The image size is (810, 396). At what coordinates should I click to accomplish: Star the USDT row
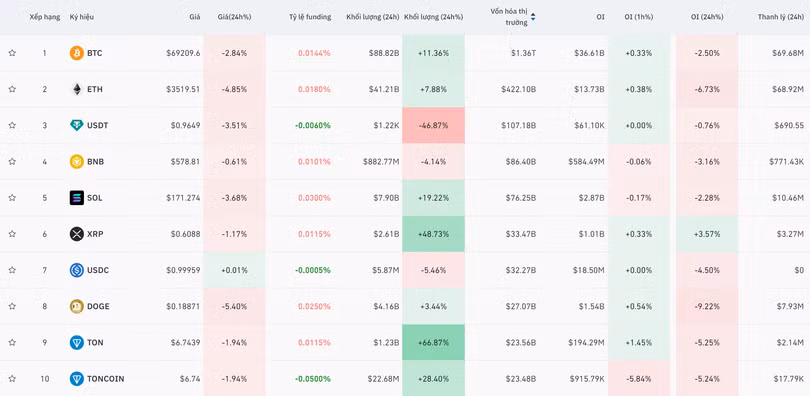coord(12,125)
